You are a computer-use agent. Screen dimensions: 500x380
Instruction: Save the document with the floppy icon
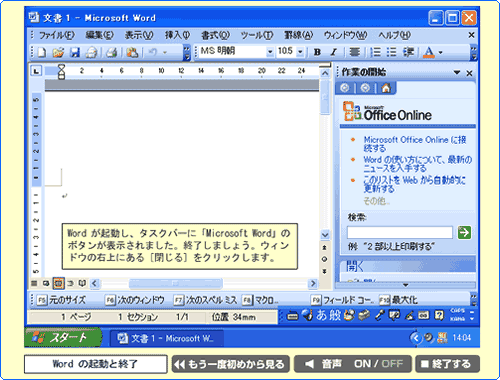[x=75, y=52]
